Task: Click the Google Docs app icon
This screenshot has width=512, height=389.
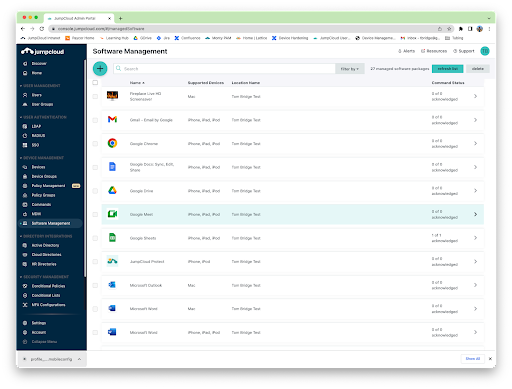Action: [112, 167]
